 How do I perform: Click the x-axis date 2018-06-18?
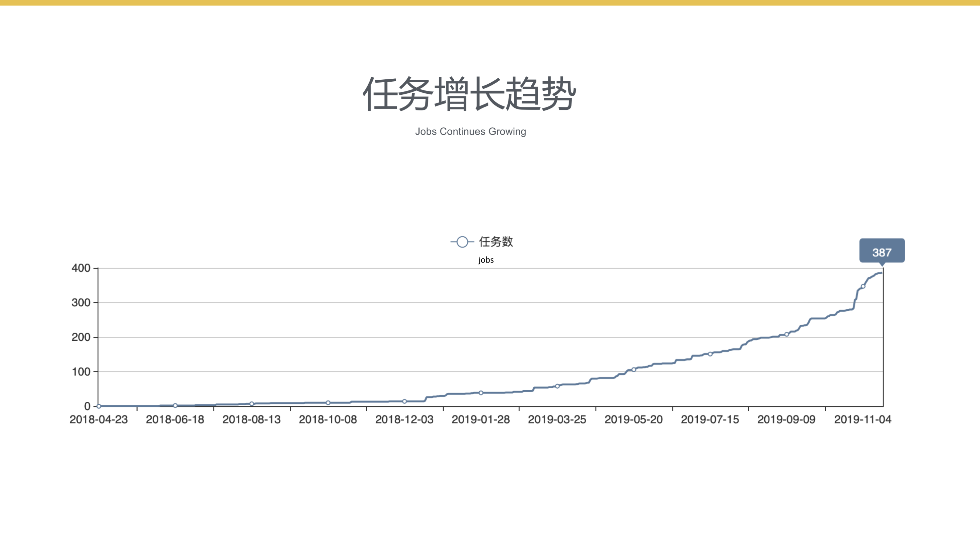tap(175, 420)
